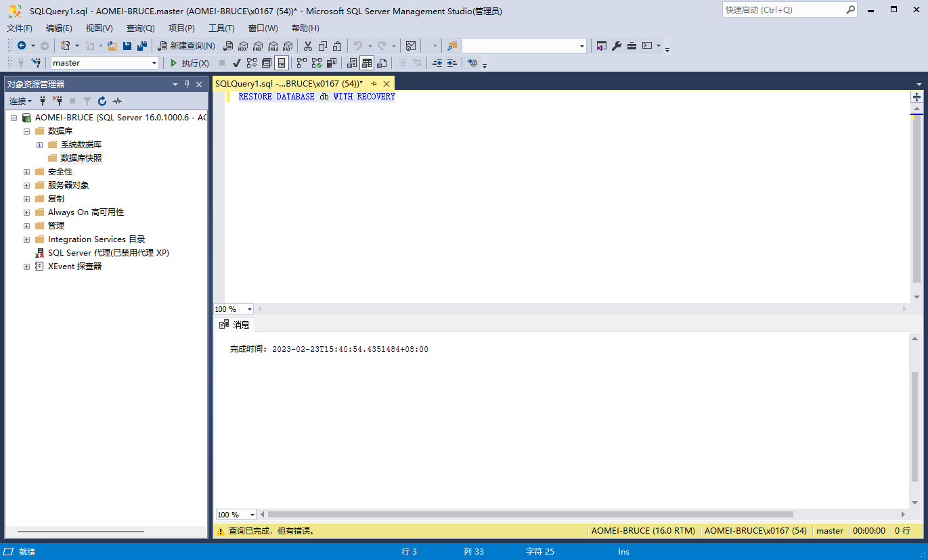Screen dimensions: 928x560
Task: Expand the 服务器对象 node
Action: pyautogui.click(x=26, y=185)
